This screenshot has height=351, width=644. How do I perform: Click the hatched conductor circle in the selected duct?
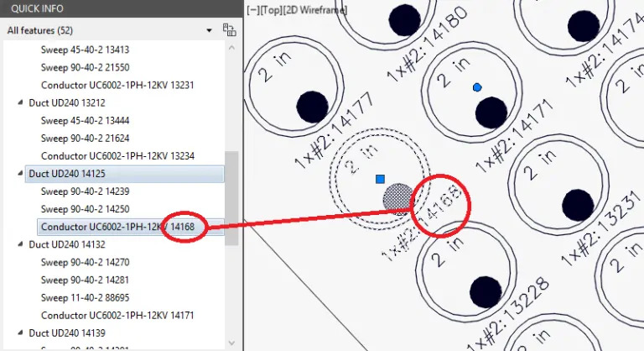(x=397, y=198)
